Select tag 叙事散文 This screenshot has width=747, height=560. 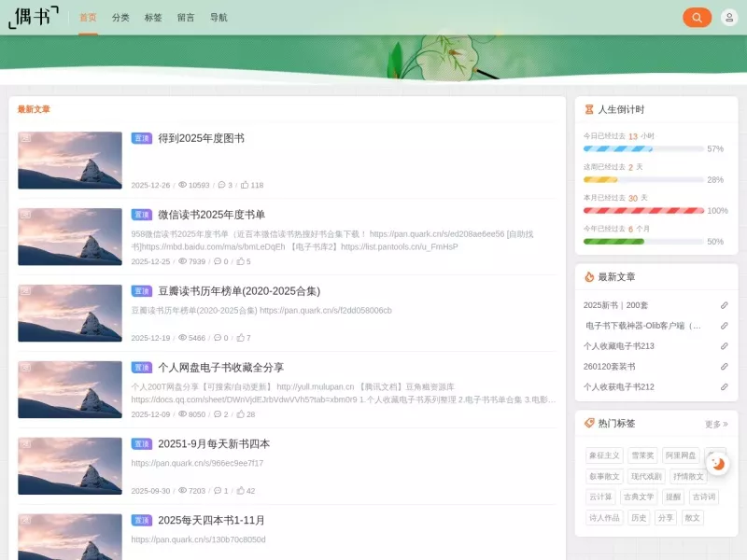pyautogui.click(x=604, y=476)
